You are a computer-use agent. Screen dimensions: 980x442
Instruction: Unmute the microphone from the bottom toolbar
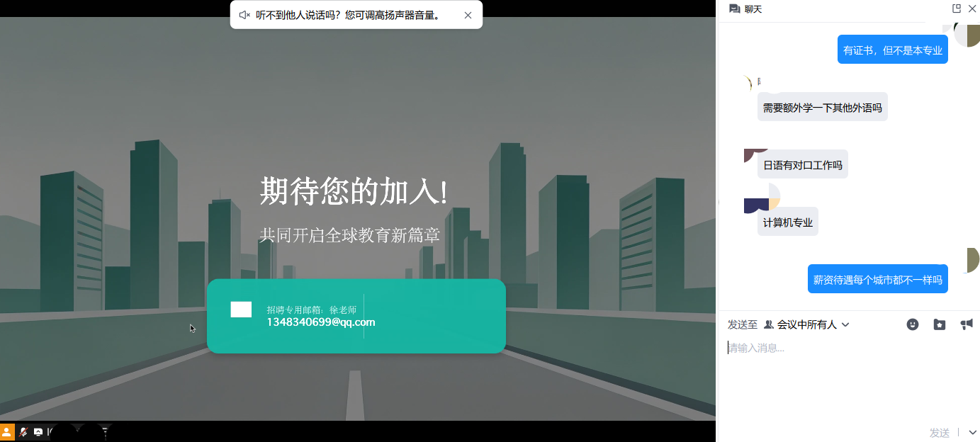point(23,431)
